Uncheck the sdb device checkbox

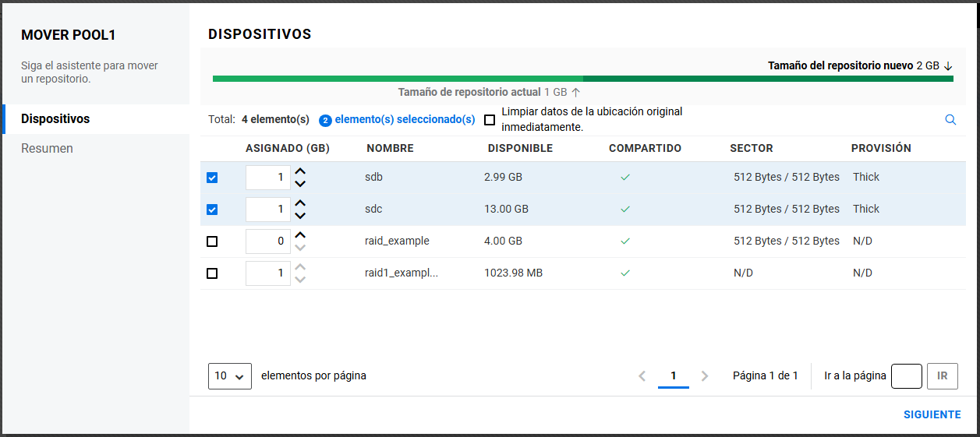pos(212,178)
